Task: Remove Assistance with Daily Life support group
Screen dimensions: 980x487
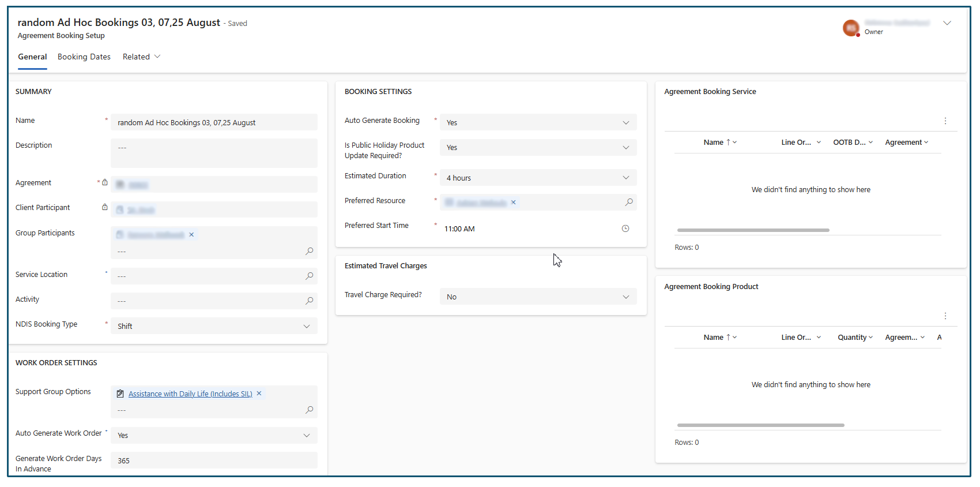Action: tap(259, 394)
